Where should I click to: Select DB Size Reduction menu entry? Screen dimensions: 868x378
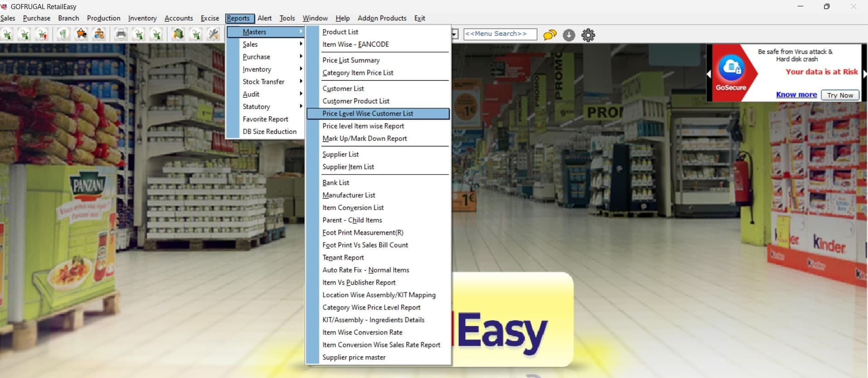[x=265, y=131]
